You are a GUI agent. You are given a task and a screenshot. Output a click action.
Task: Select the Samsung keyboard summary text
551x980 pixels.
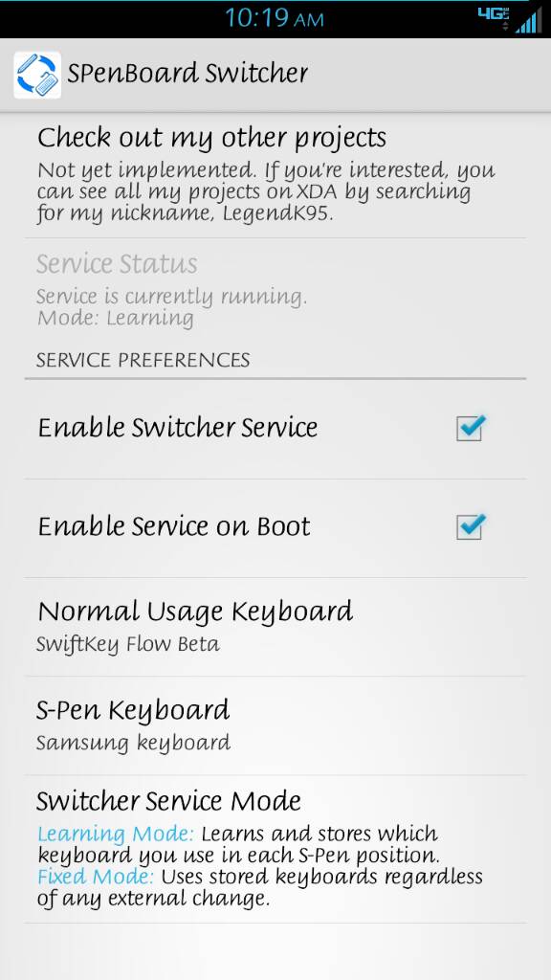(x=133, y=744)
